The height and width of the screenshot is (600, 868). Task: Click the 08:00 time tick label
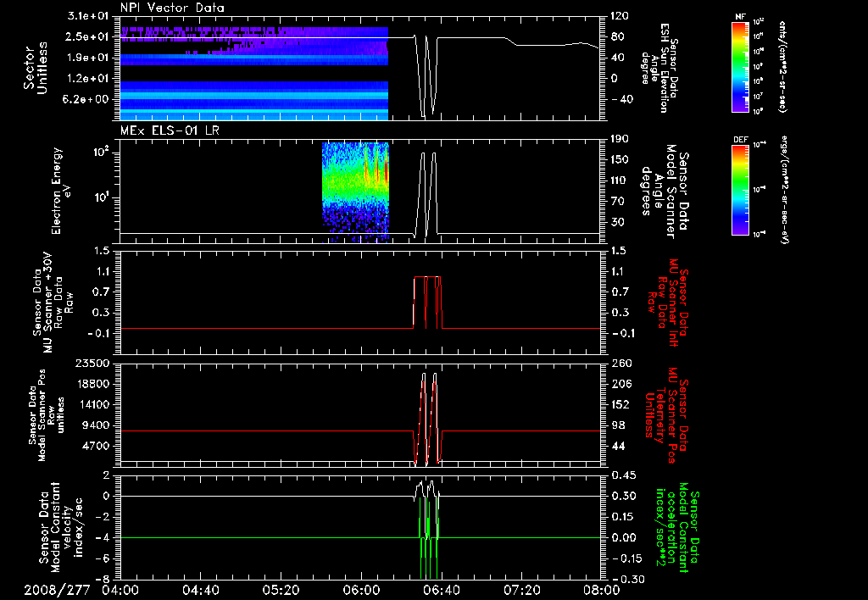602,590
